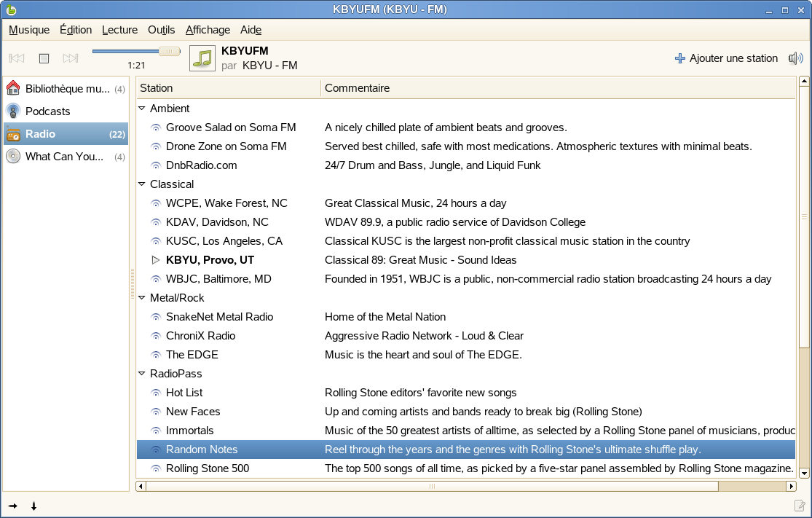Click Drone Zone station radio icon
The image size is (812, 518).
pos(155,146)
